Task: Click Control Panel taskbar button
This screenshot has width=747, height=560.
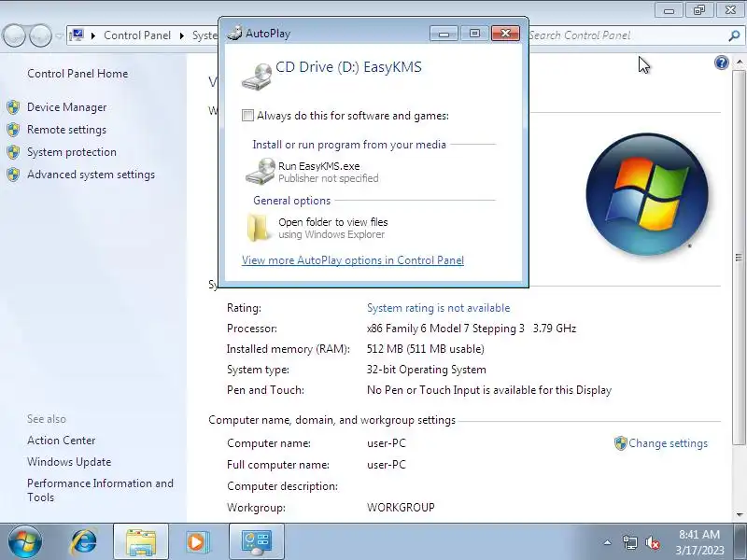Action: pos(256,541)
